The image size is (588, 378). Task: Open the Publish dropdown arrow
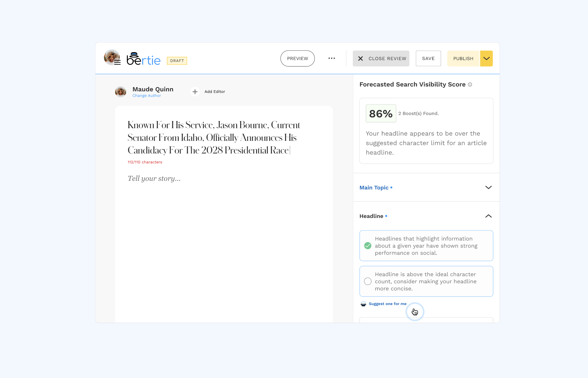pos(486,59)
